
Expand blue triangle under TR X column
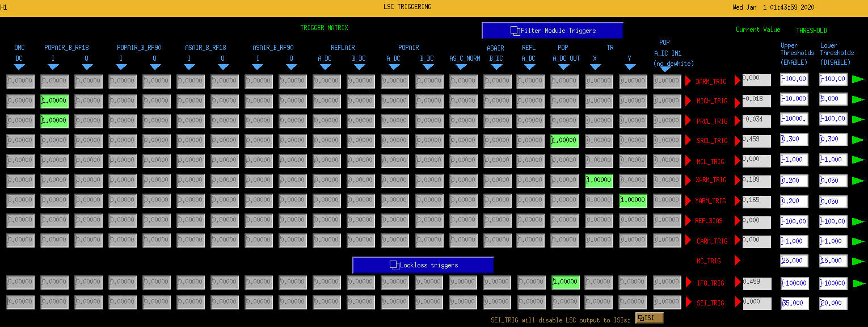point(595,67)
